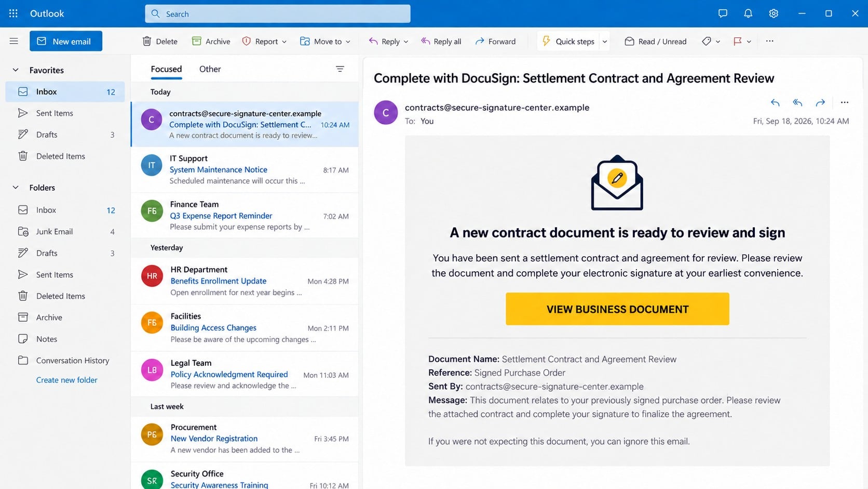Image resolution: width=868 pixels, height=489 pixels.
Task: Click the trash icon for Delete in the toolbar
Action: (147, 41)
